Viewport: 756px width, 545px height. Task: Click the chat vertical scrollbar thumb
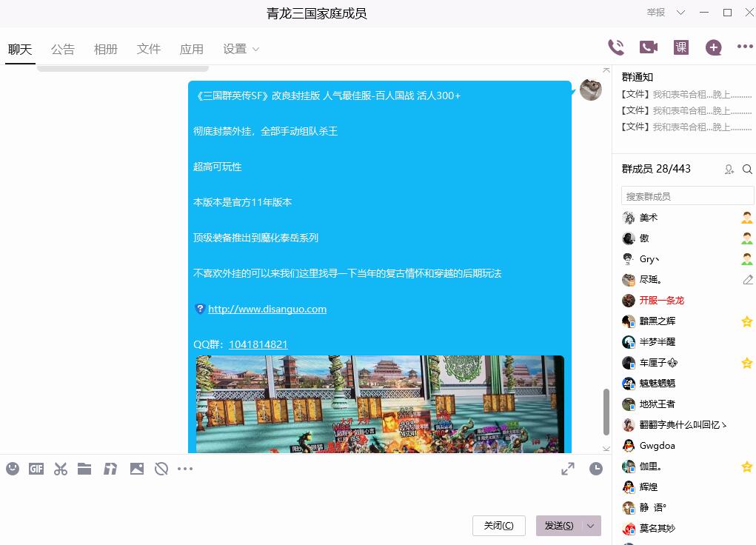(x=606, y=412)
